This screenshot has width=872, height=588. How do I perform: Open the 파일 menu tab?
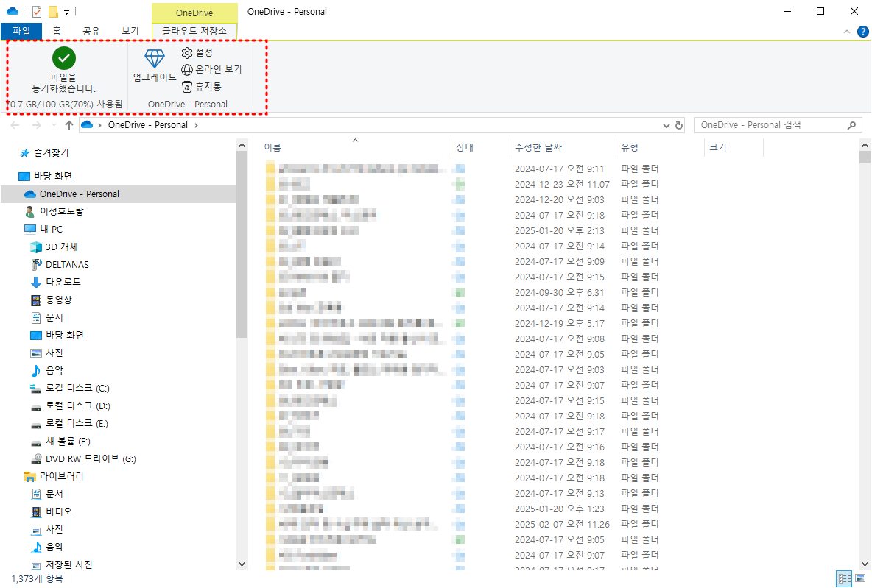21,31
